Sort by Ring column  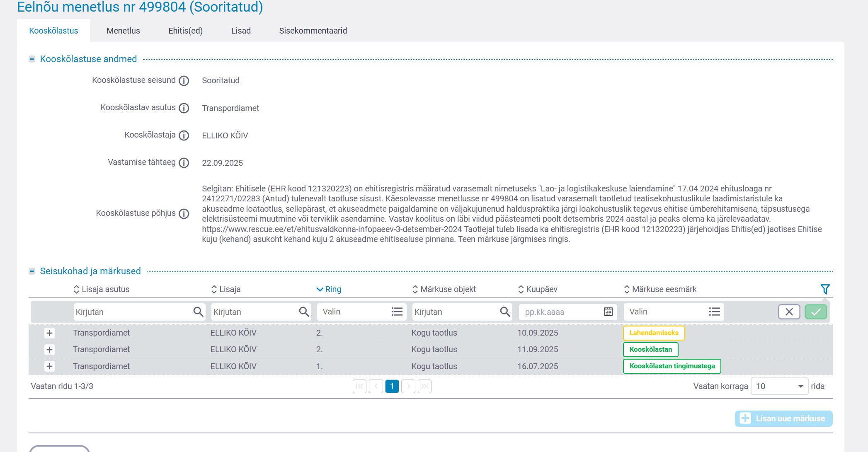329,289
